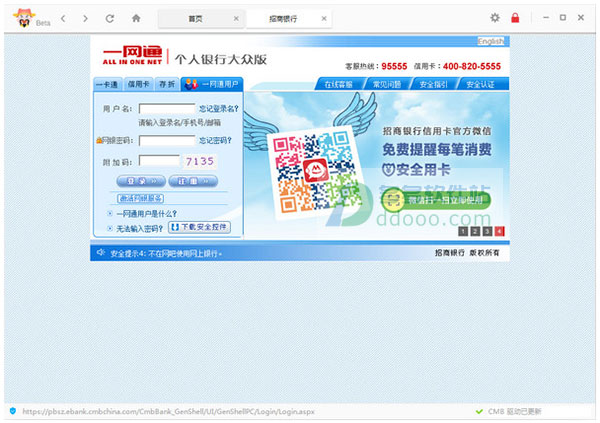
Task: Click 下载安全控件 download button
Action: pyautogui.click(x=199, y=227)
